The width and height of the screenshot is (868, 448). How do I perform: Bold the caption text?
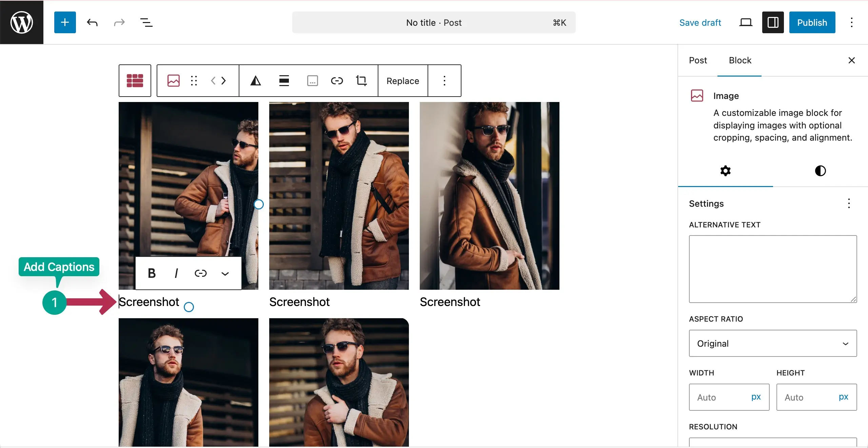[152, 273]
